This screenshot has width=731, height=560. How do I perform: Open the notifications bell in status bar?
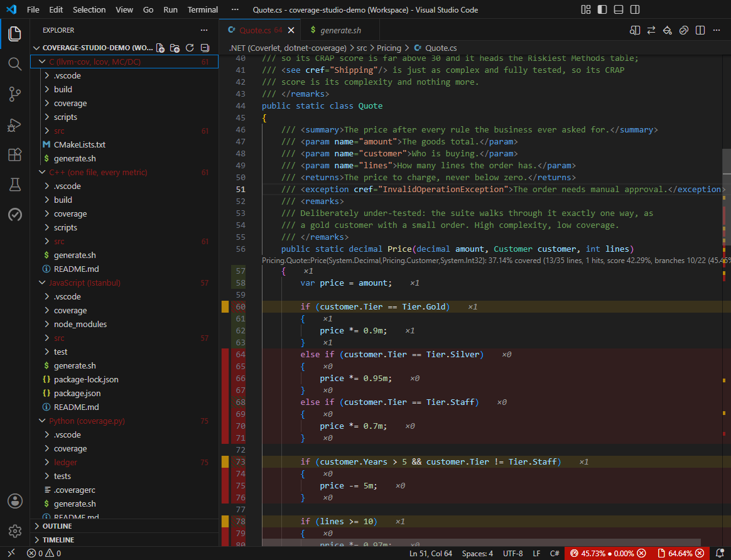click(720, 554)
